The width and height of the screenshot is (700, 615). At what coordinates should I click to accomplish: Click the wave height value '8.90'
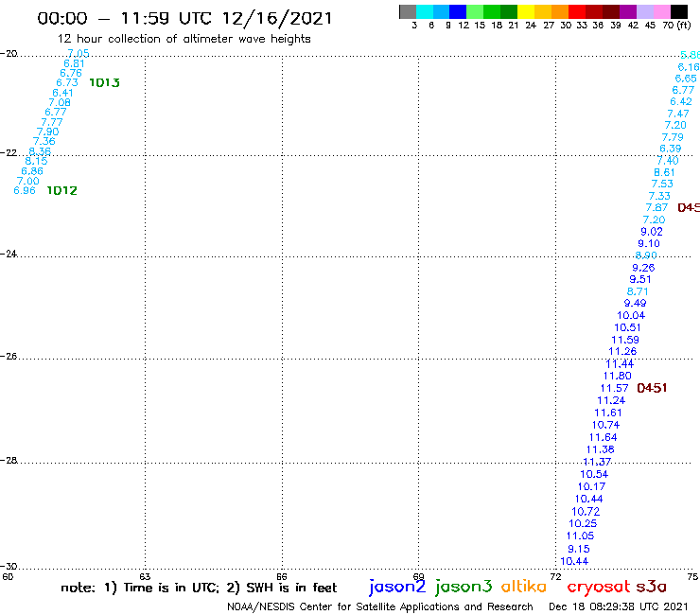tap(646, 255)
